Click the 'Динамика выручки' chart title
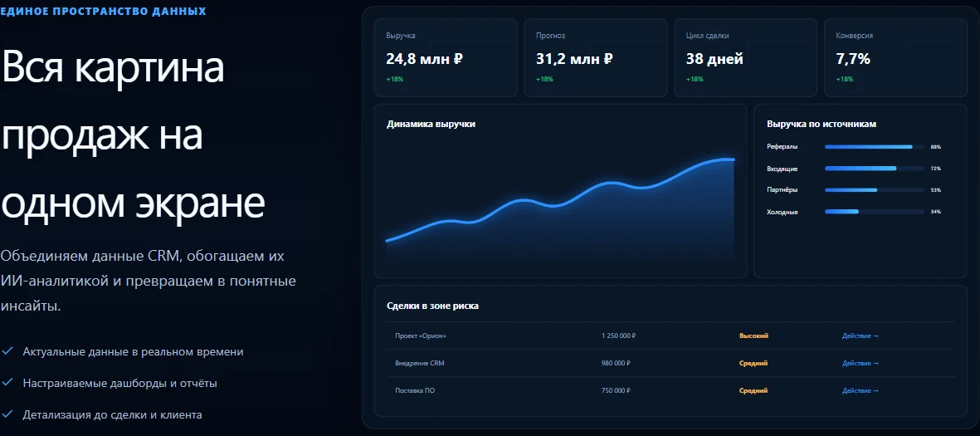This screenshot has width=980, height=436. point(431,124)
